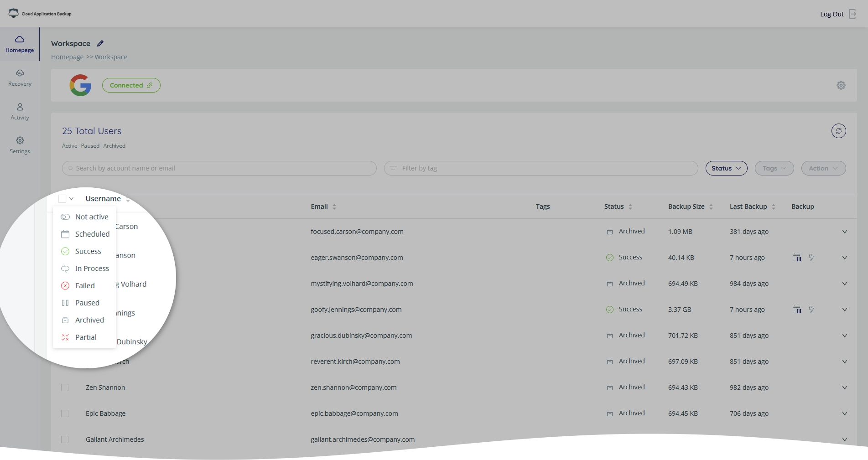Expand the mystifying.volhard row chevron

(x=845, y=284)
